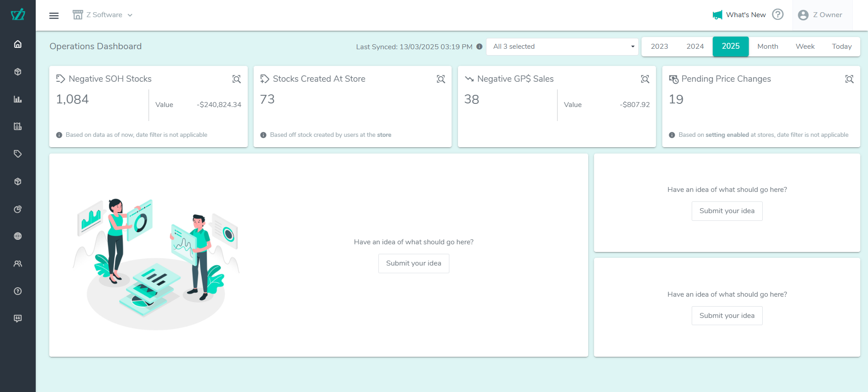Open detail view for Pending Price Changes
This screenshot has height=392, width=868.
click(x=849, y=79)
